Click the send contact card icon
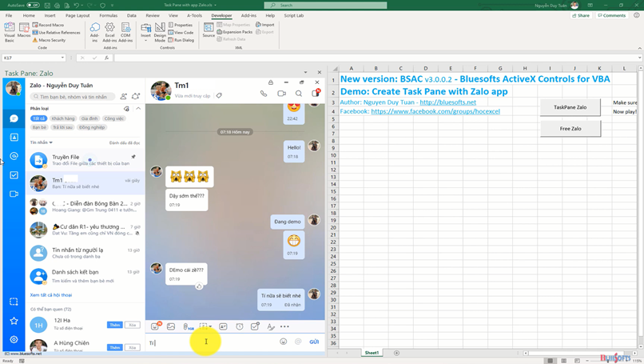Screen dimensions: 644x364 click(223, 326)
